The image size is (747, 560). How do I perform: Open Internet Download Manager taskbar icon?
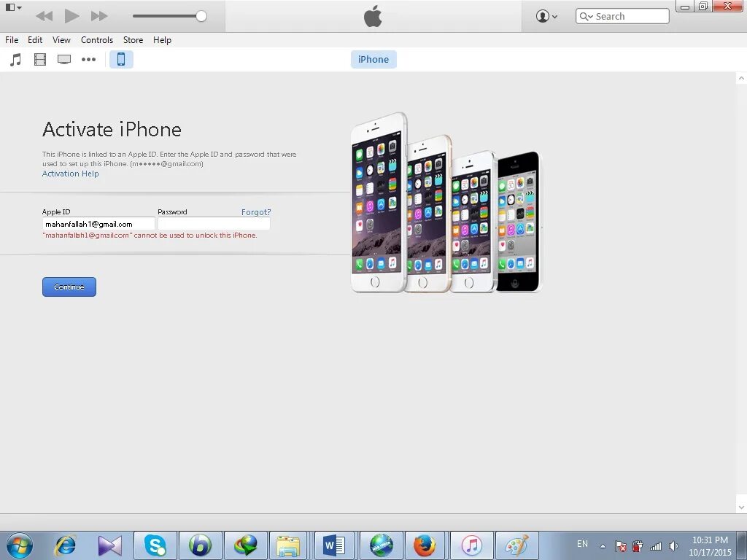(x=245, y=545)
